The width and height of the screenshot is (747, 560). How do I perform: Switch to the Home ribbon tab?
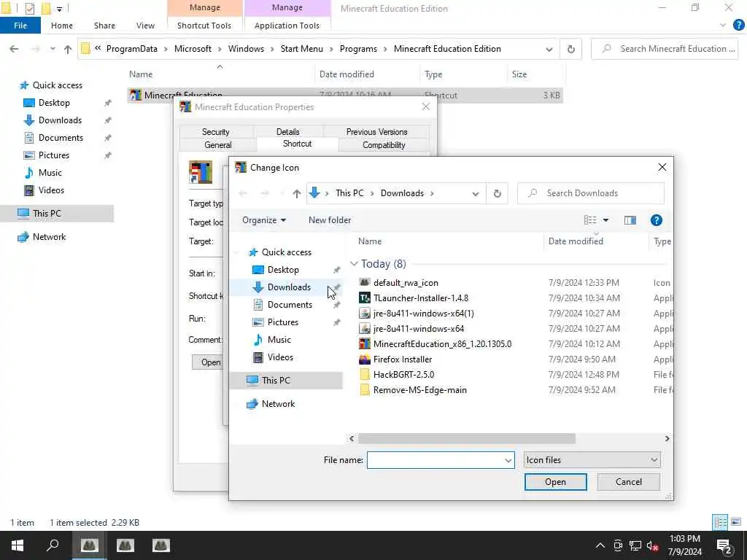pos(62,26)
